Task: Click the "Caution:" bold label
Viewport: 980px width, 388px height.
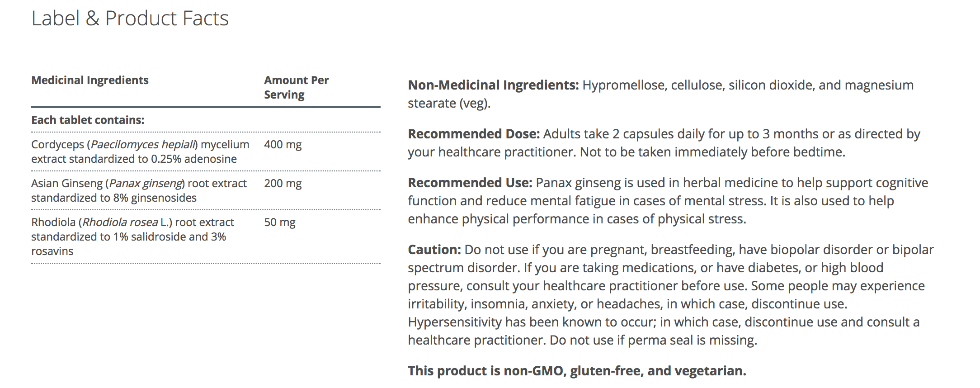Action: pos(434,250)
